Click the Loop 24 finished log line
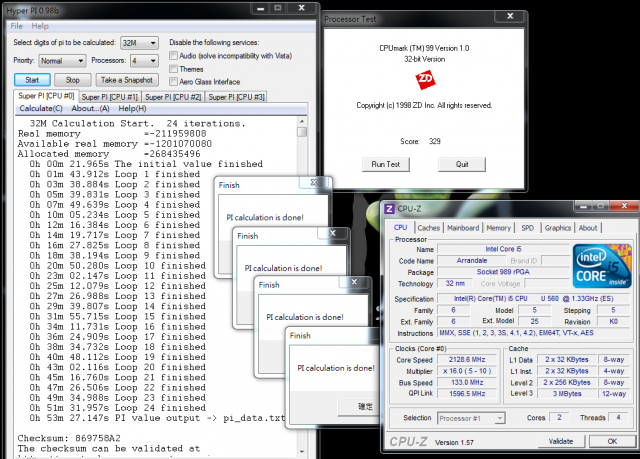The width and height of the screenshot is (640, 459). tap(118, 408)
